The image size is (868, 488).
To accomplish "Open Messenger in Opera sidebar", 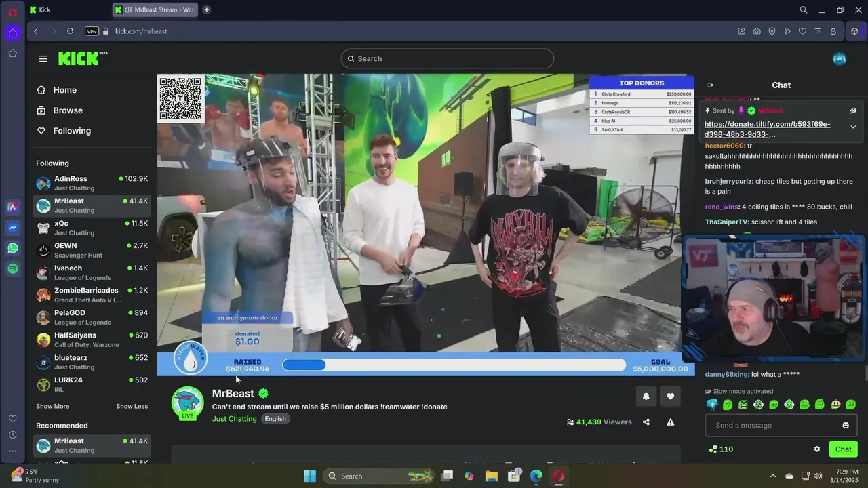I will (13, 228).
